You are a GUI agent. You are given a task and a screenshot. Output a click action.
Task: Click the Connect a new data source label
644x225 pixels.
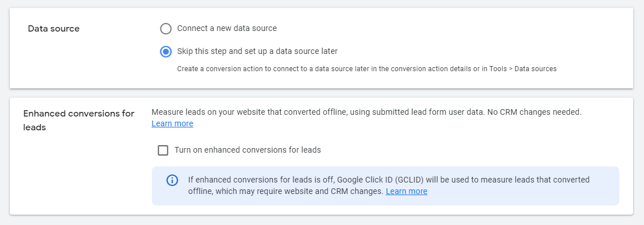coord(227,28)
